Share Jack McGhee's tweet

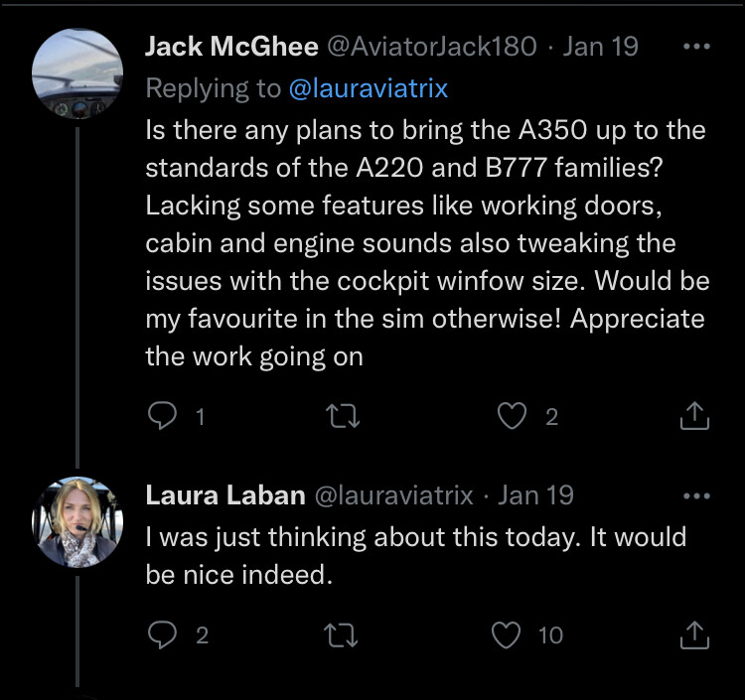point(694,417)
